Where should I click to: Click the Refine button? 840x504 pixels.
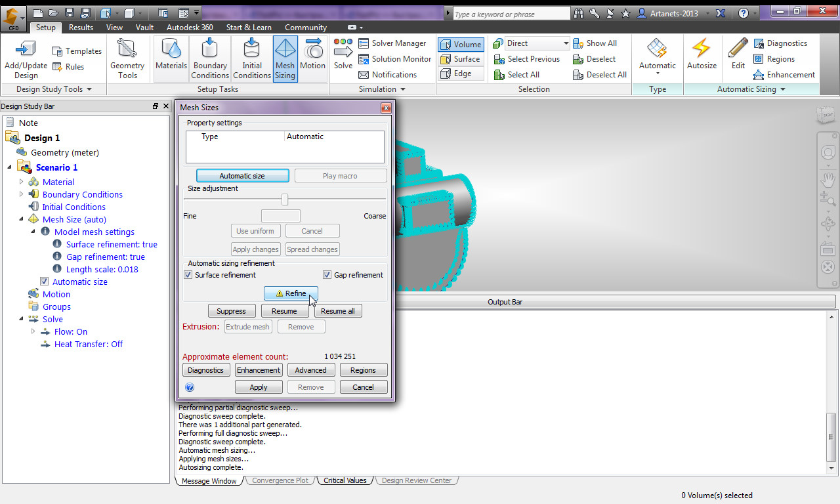point(291,293)
